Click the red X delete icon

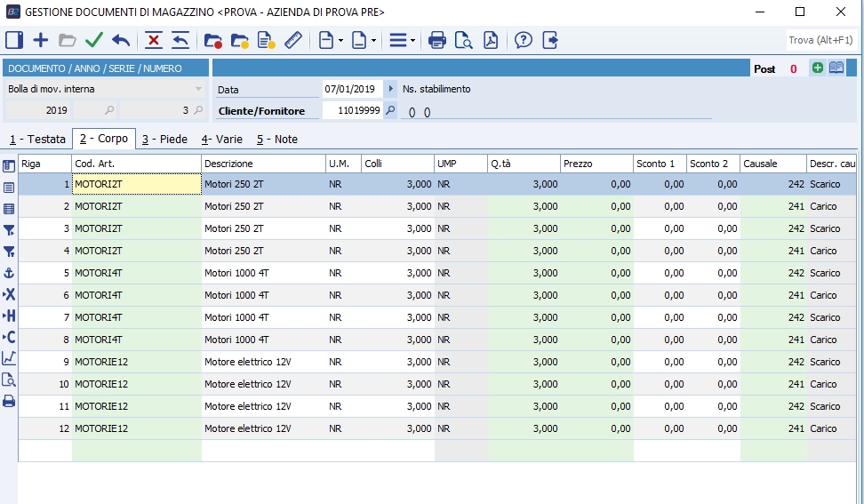[x=154, y=40]
